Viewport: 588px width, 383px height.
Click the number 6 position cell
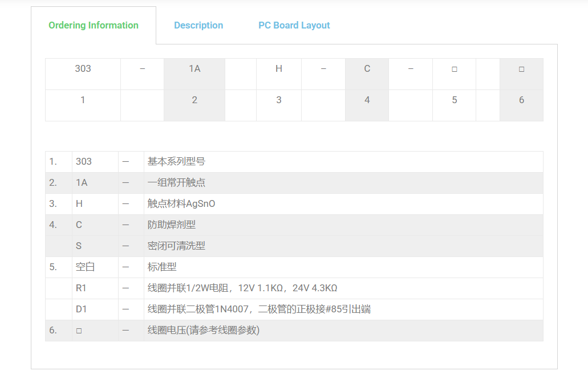[x=521, y=100]
